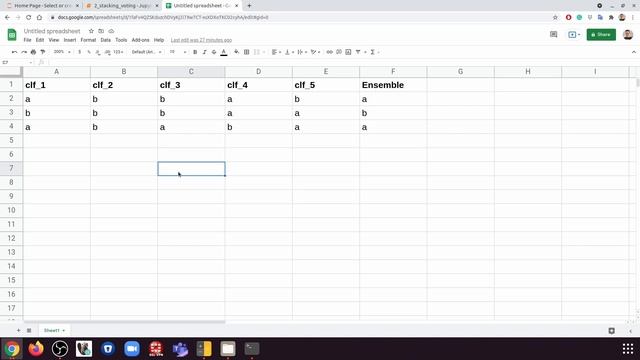Screen dimensions: 640x360
Task: Open the last edit history link
Action: (201, 40)
